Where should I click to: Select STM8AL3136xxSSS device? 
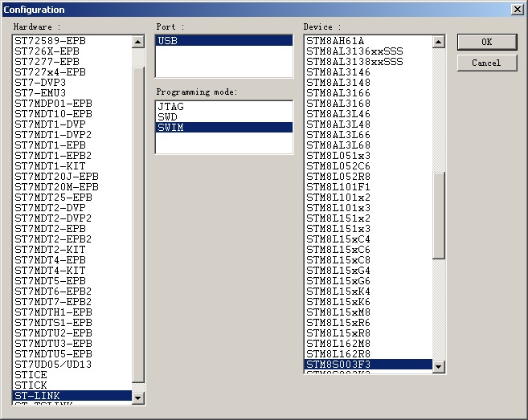tap(368, 51)
